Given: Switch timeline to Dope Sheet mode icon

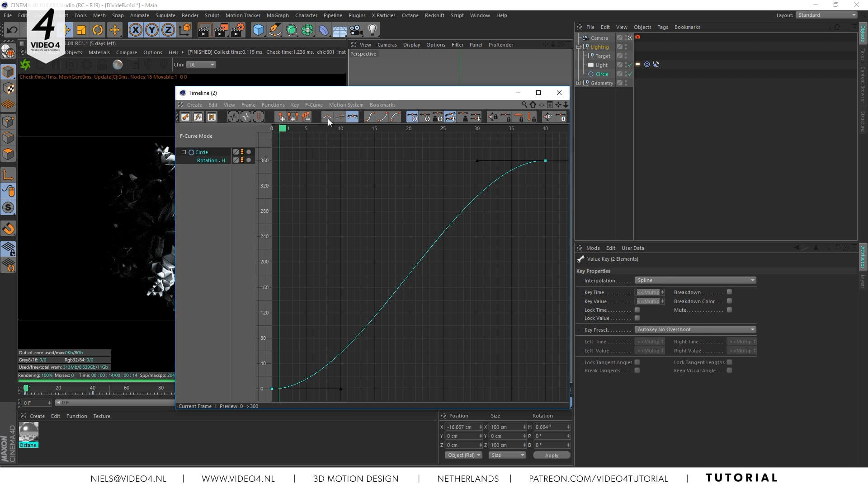Looking at the screenshot, I should point(185,117).
